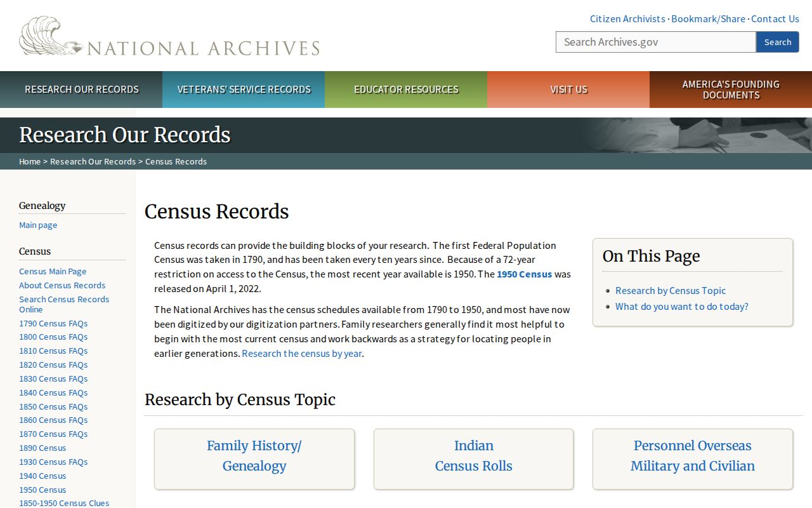
Task: Follow Research the census by year link
Action: click(301, 354)
